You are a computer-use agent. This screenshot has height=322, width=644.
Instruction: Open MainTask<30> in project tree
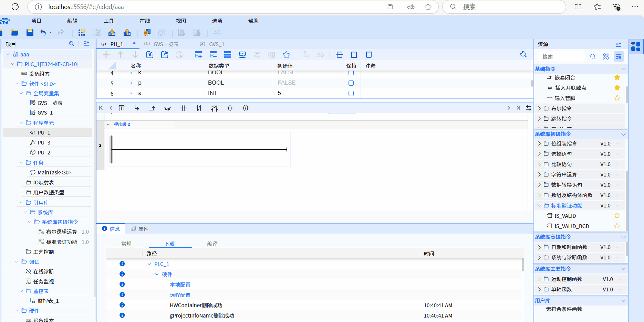[54, 172]
